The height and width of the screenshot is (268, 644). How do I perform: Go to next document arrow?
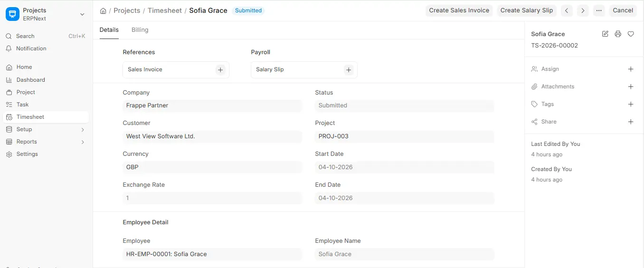pos(583,10)
